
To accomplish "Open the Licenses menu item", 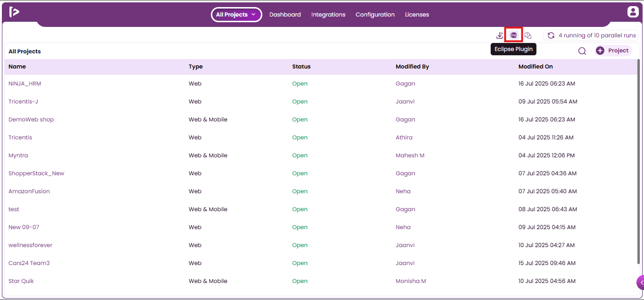I will (x=417, y=15).
